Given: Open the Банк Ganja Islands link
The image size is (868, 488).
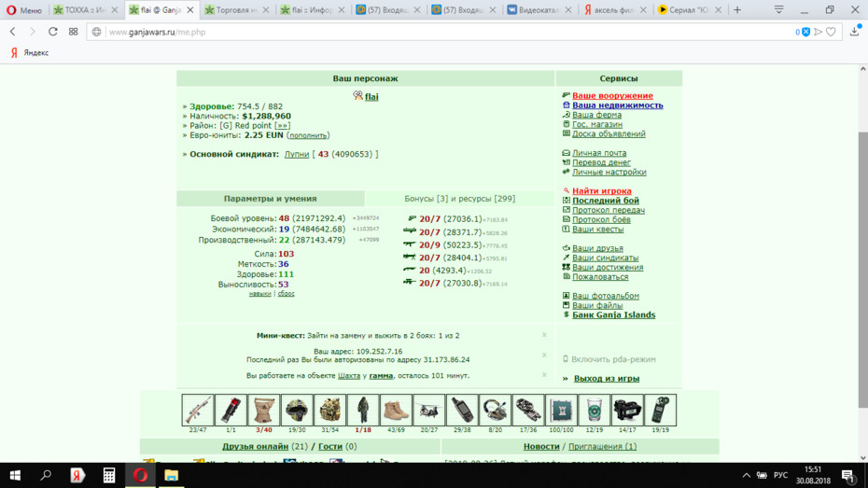Looking at the screenshot, I should [613, 314].
